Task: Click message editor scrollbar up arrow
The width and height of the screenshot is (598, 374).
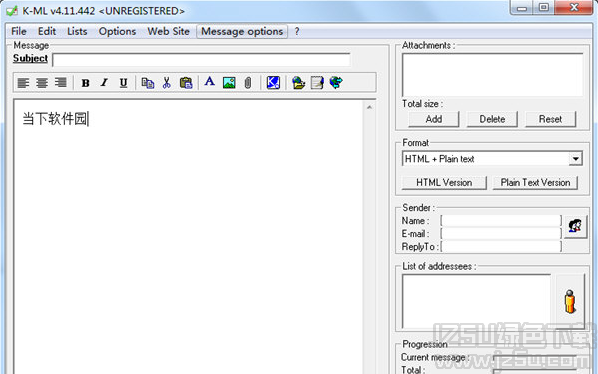Action: (369, 108)
